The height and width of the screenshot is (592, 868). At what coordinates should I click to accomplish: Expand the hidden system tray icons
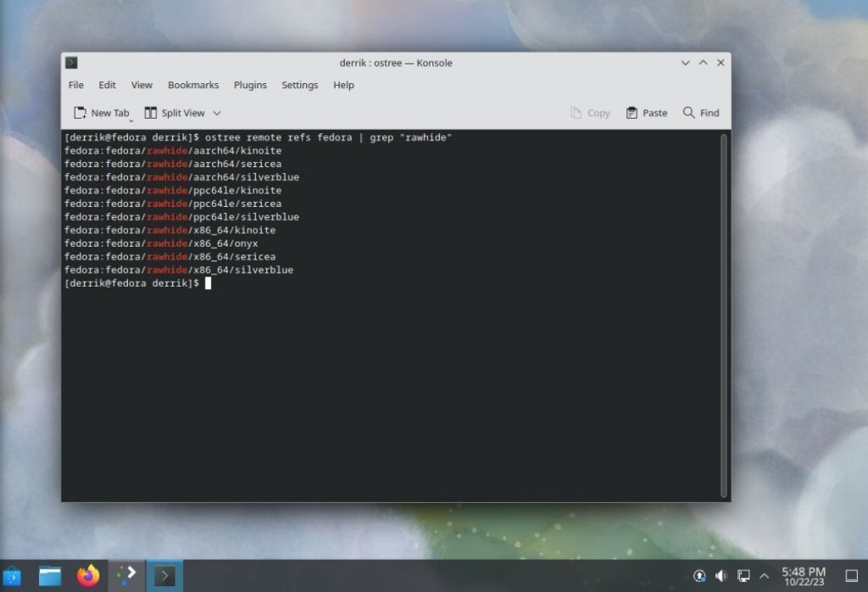tap(765, 575)
